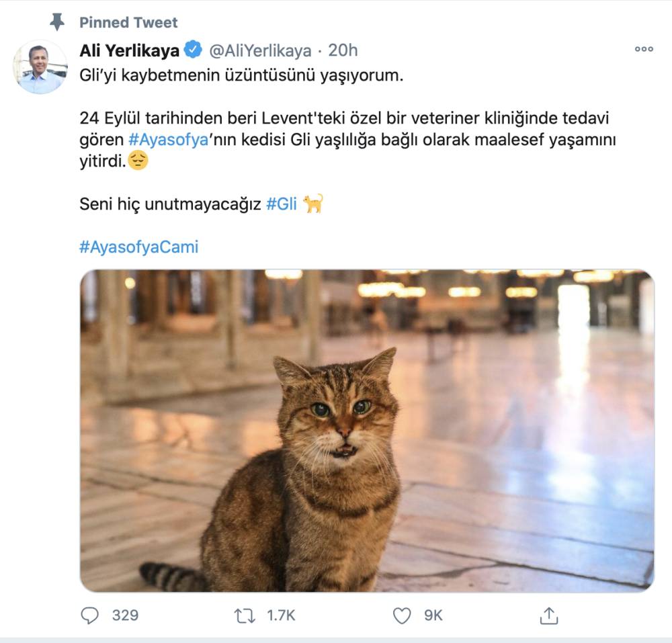672x643 pixels.
Task: Click the 20h tweet timestamp
Action: coord(343,50)
